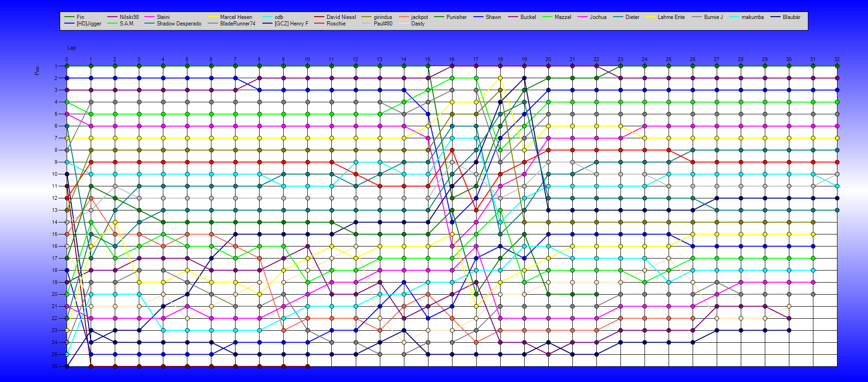Click the gray line swatch beside Burnie J
Viewport: 868px width, 382px height.
pyautogui.click(x=697, y=17)
